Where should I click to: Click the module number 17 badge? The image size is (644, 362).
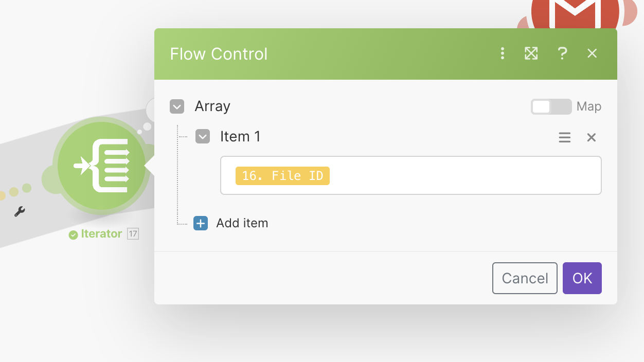coord(133,234)
